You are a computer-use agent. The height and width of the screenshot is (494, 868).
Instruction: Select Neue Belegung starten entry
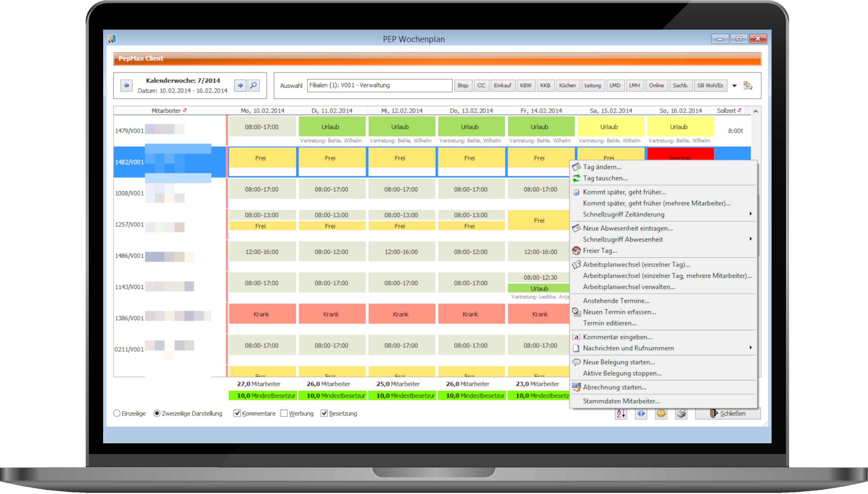[664, 362]
